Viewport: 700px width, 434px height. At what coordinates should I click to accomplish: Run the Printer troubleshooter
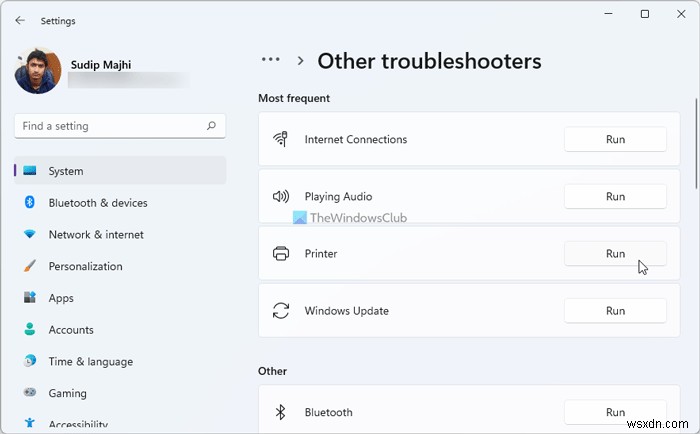point(615,254)
